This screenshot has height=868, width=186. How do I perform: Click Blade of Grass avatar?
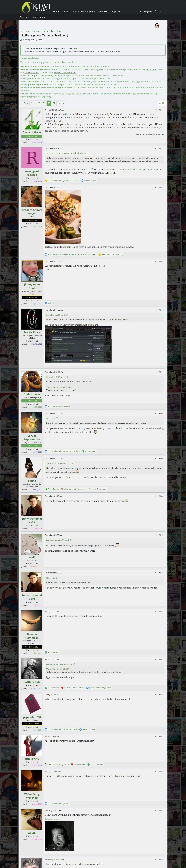tap(32, 119)
